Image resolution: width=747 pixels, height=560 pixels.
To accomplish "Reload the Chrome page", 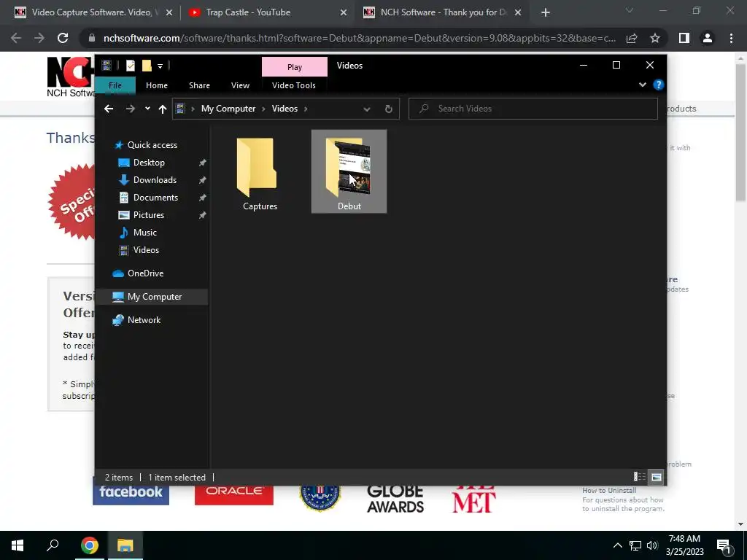I will click(x=63, y=38).
